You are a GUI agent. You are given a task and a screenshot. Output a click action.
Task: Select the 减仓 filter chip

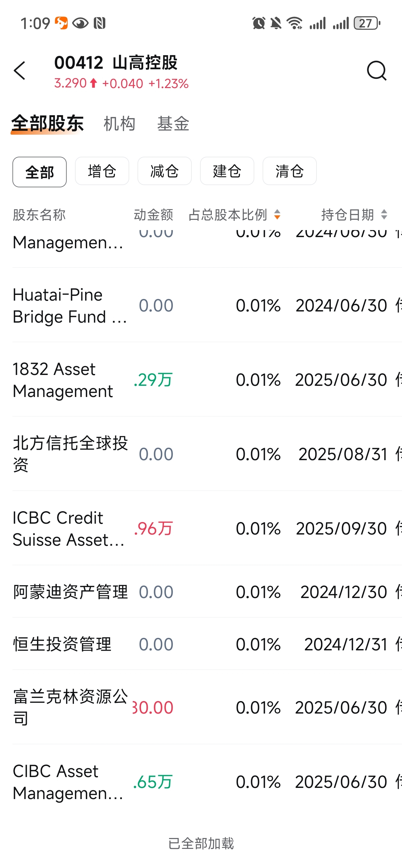[164, 171]
